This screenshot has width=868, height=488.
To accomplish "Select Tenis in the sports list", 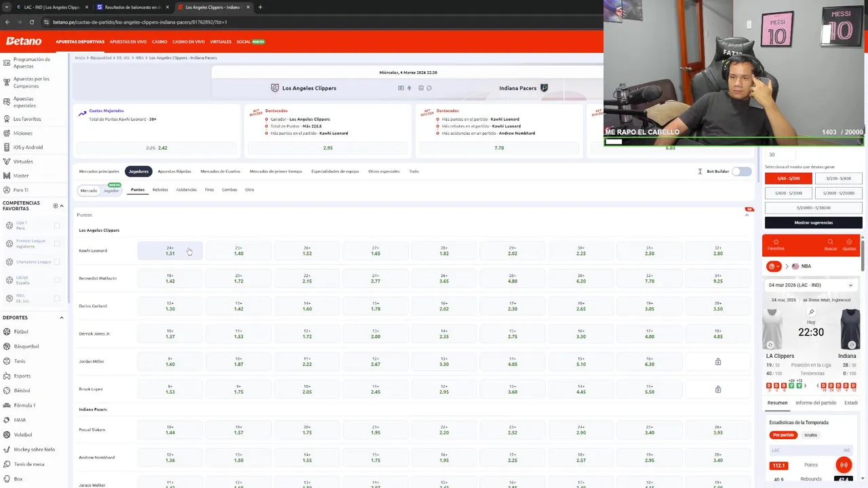I will click(x=20, y=361).
